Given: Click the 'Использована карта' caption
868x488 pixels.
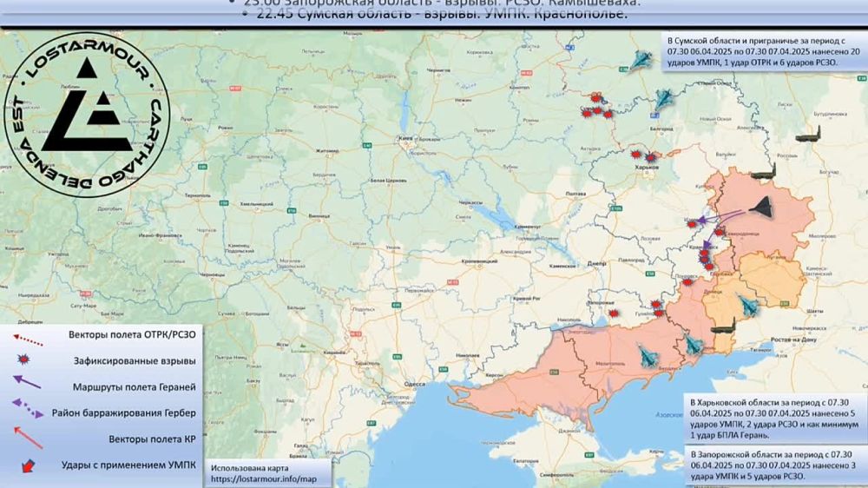Looking at the screenshot, I should pyautogui.click(x=250, y=468).
